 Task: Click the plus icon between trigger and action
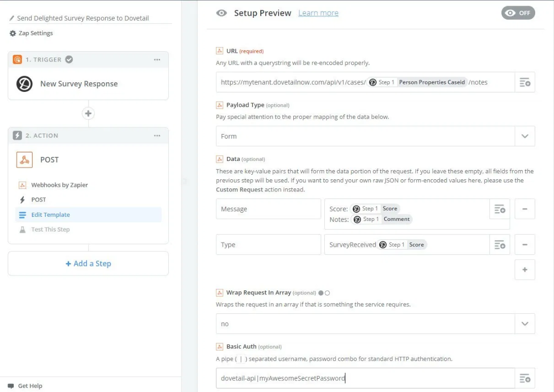[88, 114]
